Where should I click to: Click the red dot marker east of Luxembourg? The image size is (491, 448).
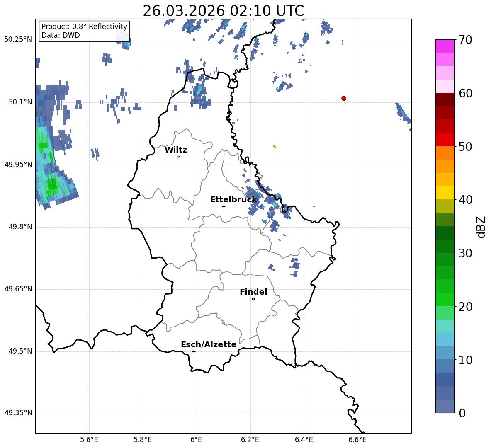344,98
